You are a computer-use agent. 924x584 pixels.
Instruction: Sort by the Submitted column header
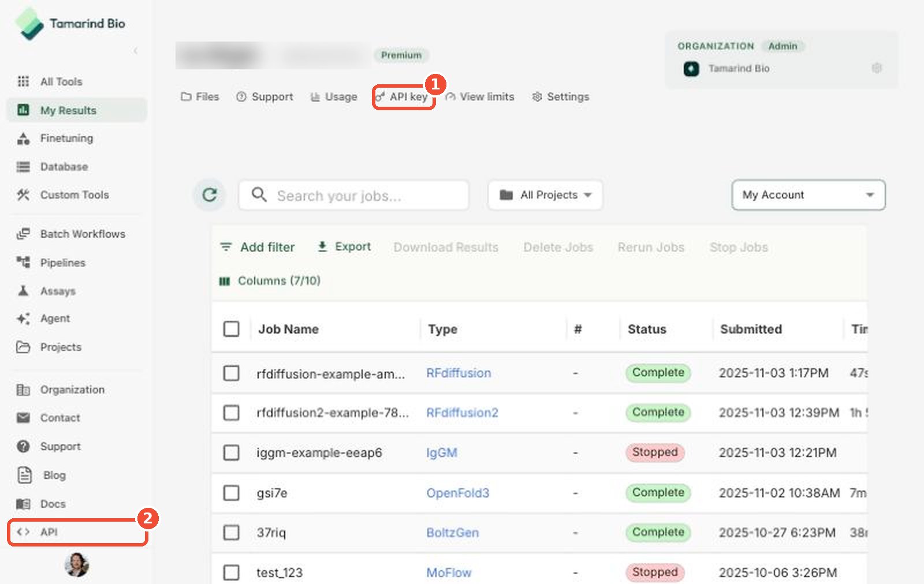click(751, 329)
